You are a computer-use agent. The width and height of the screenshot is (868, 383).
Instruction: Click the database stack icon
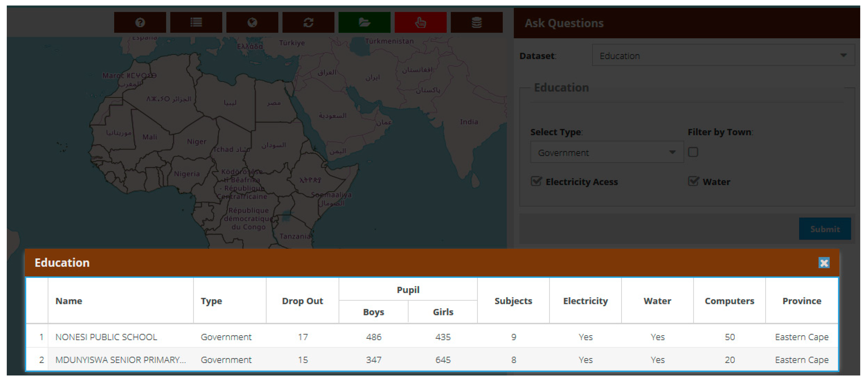477,23
